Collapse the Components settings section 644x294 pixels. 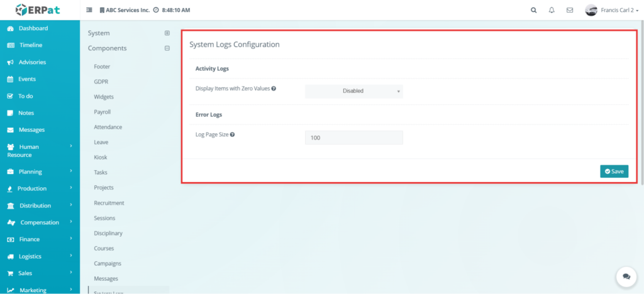pyautogui.click(x=167, y=48)
